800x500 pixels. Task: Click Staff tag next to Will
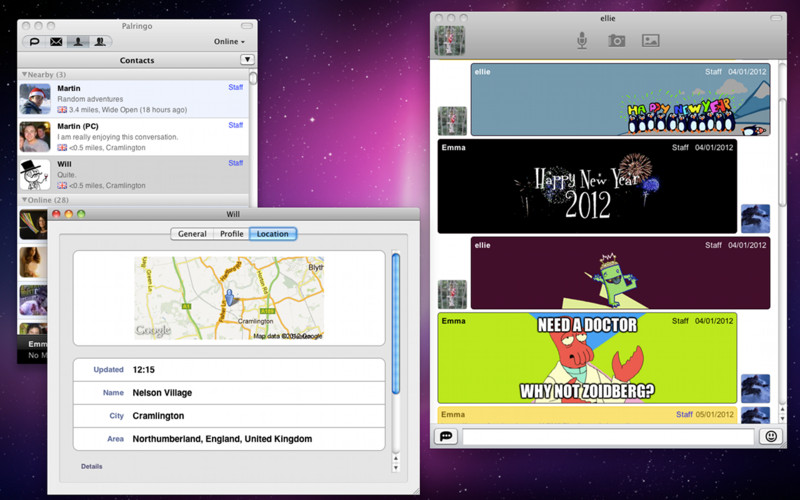(x=235, y=163)
